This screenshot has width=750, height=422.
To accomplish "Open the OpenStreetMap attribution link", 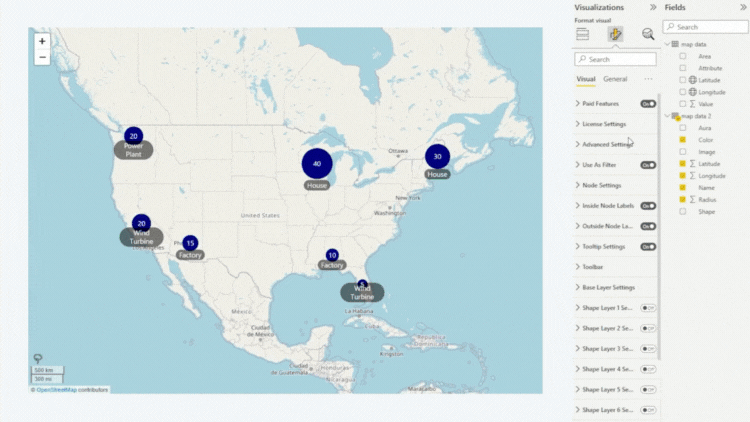I will point(57,389).
